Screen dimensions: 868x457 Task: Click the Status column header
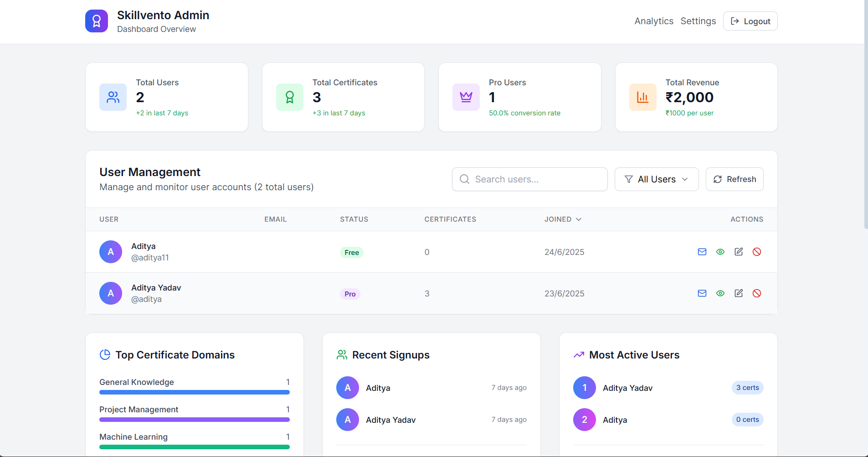click(354, 219)
